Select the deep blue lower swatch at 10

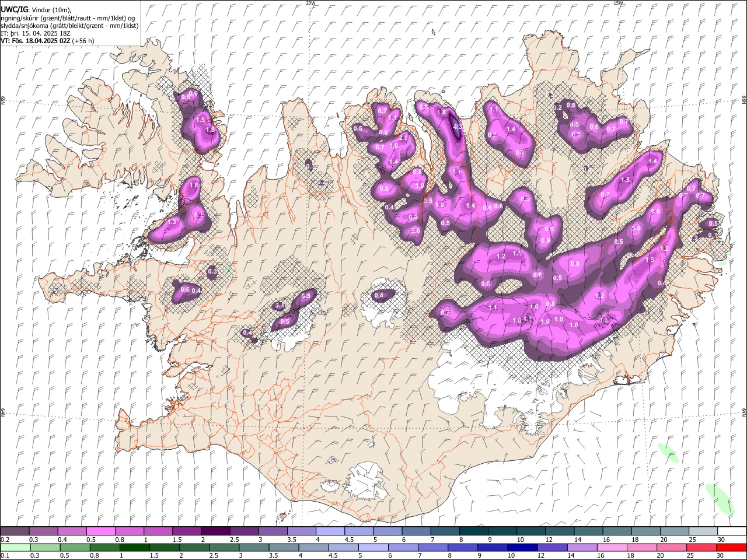(x=522, y=547)
